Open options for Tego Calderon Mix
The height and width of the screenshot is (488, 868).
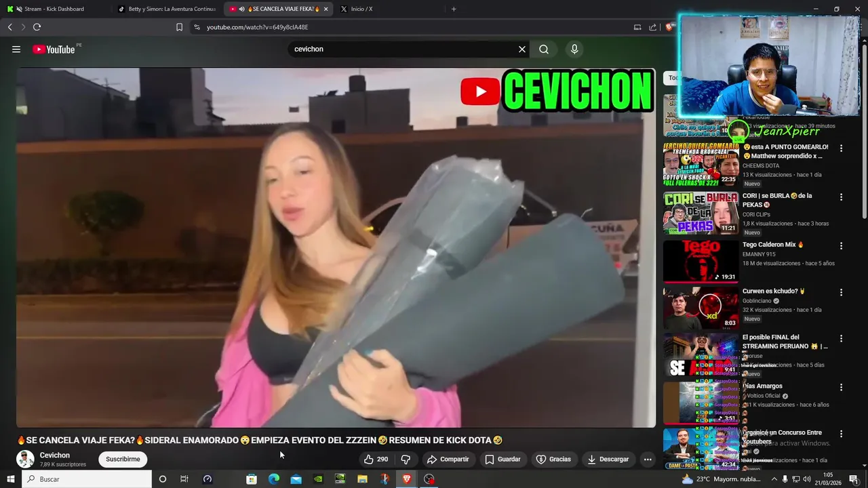[842, 245]
